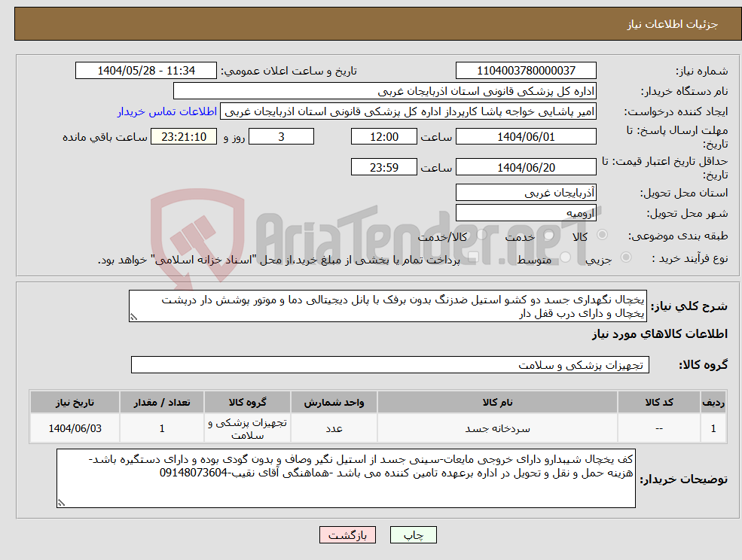Click the گروه کالا column header
The height and width of the screenshot is (560, 742).
coord(248,402)
